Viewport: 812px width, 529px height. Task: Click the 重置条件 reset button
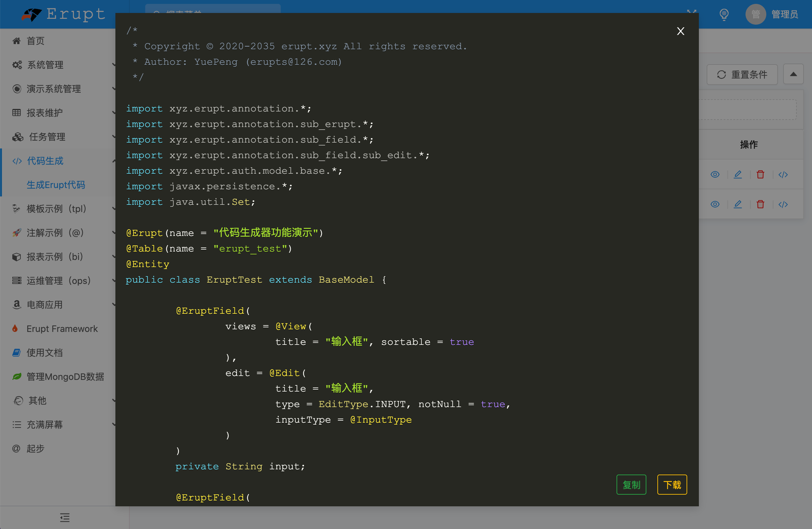742,74
